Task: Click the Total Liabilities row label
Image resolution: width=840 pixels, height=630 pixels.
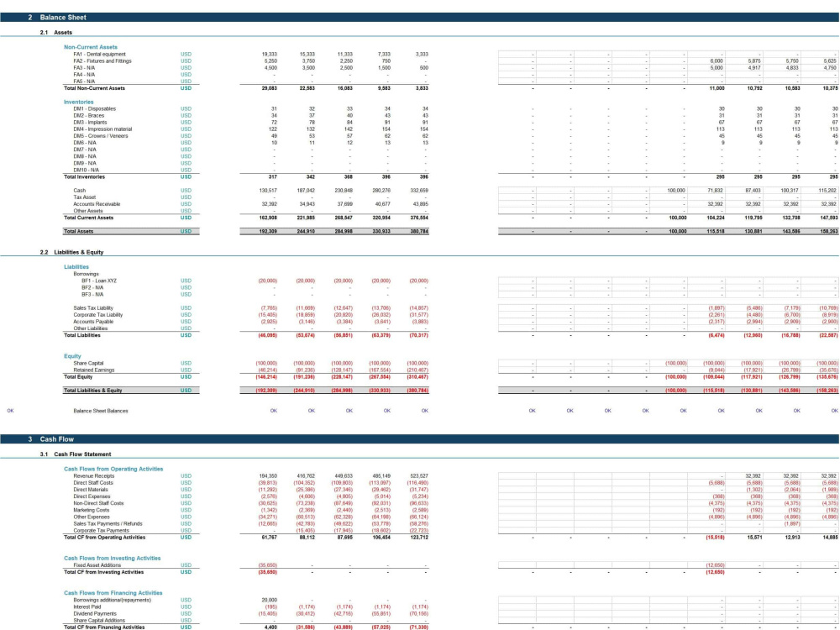Action: point(82,335)
